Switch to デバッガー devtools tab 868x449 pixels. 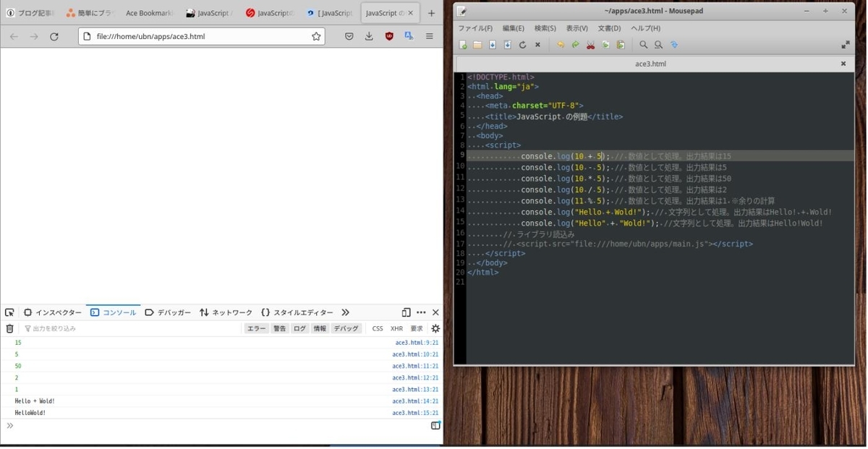pyautogui.click(x=168, y=312)
